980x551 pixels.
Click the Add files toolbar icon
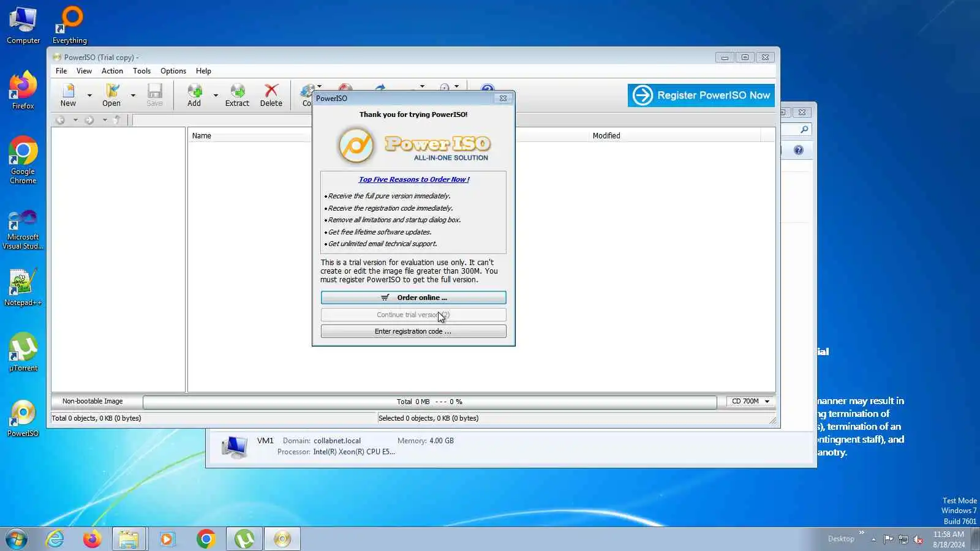[x=194, y=94]
